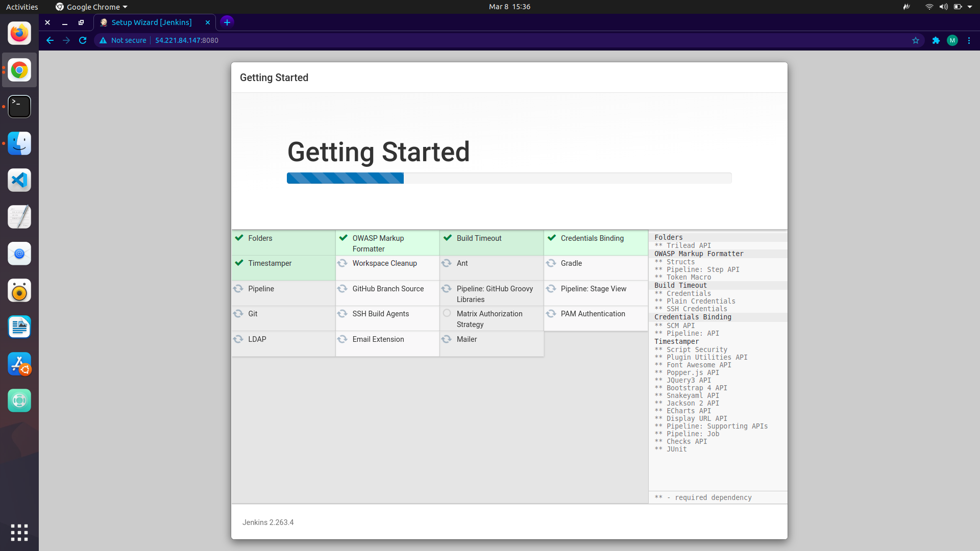
Task: Click the Pipeline: GitHub Groovy Libraries plugin name
Action: pyautogui.click(x=495, y=294)
